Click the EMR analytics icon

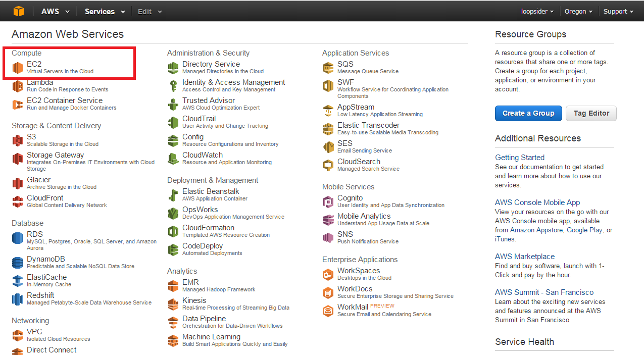tap(173, 286)
